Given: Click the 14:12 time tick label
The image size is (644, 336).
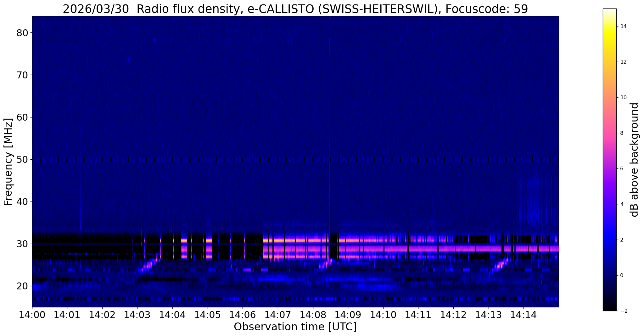Looking at the screenshot, I should (x=453, y=315).
